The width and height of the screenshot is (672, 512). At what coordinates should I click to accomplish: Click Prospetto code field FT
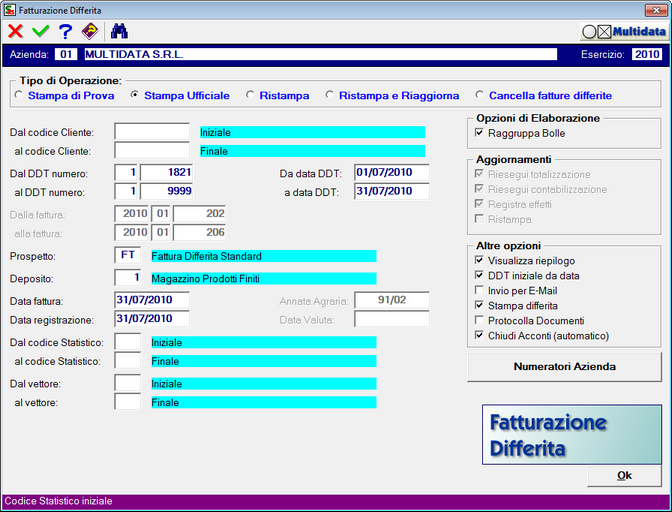click(x=128, y=255)
